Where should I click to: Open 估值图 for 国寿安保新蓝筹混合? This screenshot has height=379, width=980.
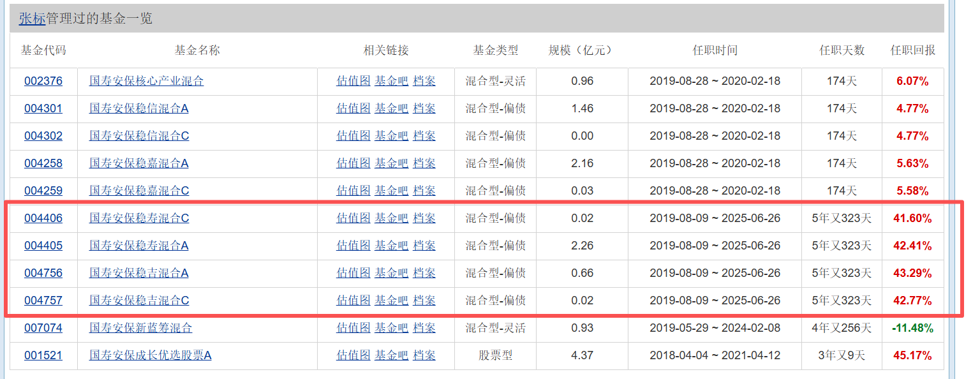coord(353,328)
